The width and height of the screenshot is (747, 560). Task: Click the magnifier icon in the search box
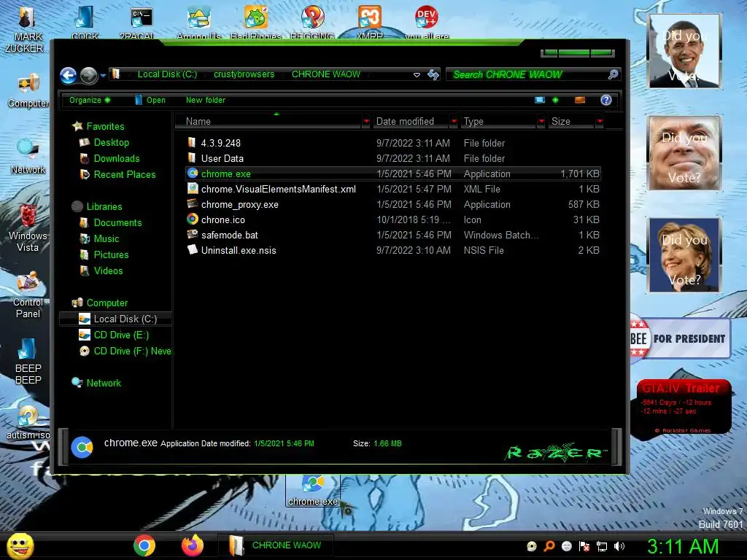613,74
